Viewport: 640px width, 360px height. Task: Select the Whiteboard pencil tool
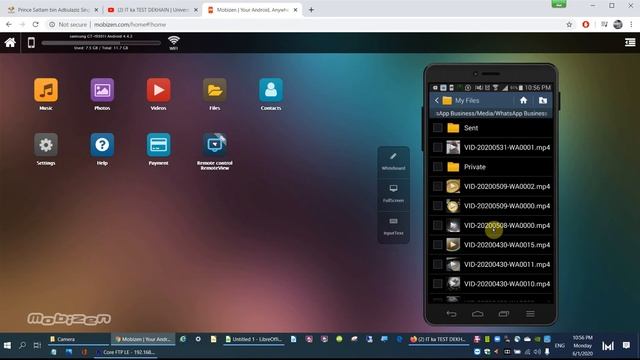pyautogui.click(x=393, y=162)
